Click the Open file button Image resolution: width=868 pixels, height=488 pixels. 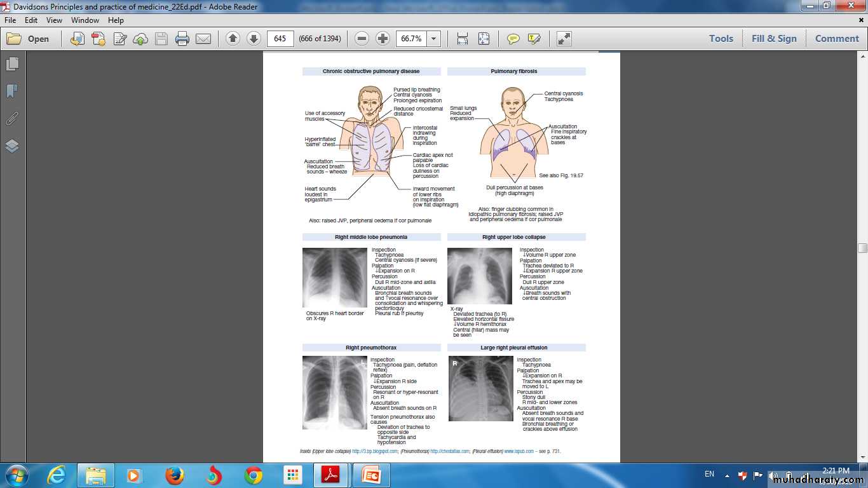pos(28,39)
